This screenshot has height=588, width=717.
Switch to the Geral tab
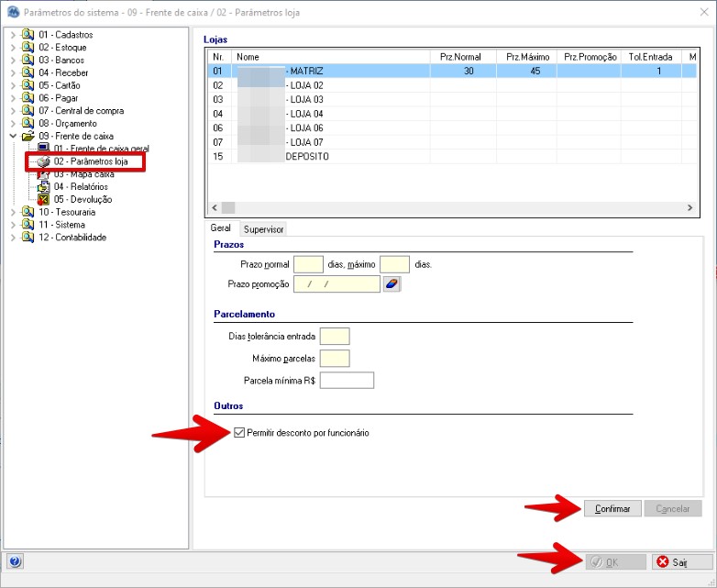pos(220,227)
